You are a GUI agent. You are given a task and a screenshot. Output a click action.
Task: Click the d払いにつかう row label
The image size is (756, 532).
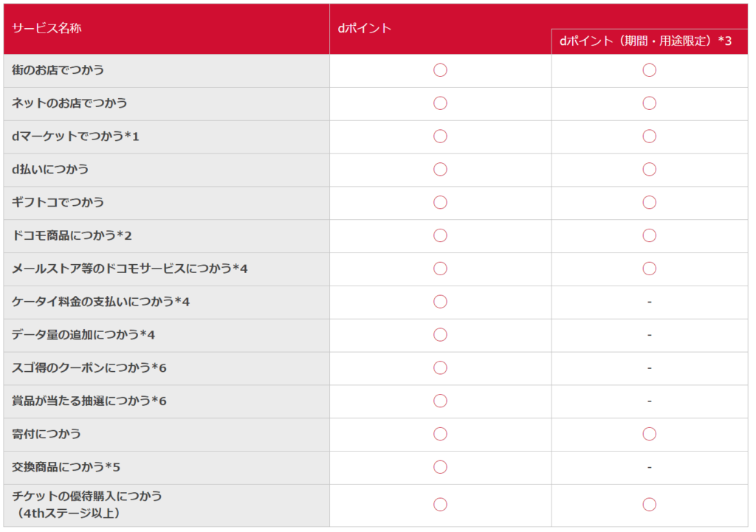50,170
